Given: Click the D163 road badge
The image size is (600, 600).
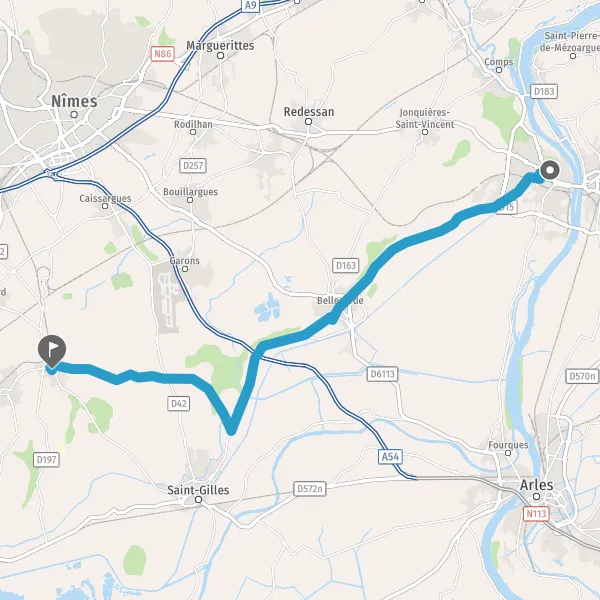Looking at the screenshot, I should click(x=346, y=265).
